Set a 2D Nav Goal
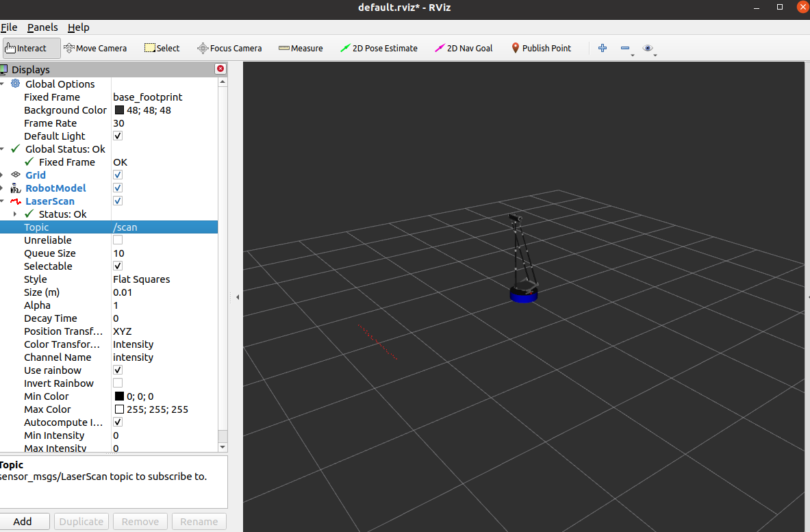 464,48
